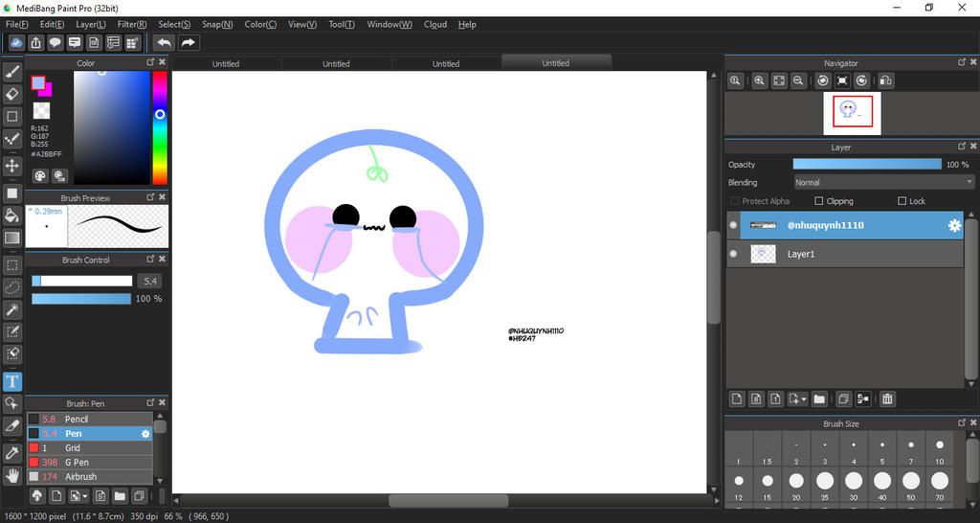Zoom out on the Navigator
980x523 pixels.
point(798,80)
